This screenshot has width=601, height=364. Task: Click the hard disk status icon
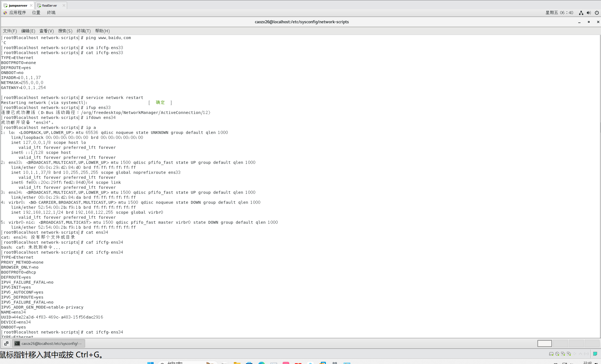pos(551,354)
